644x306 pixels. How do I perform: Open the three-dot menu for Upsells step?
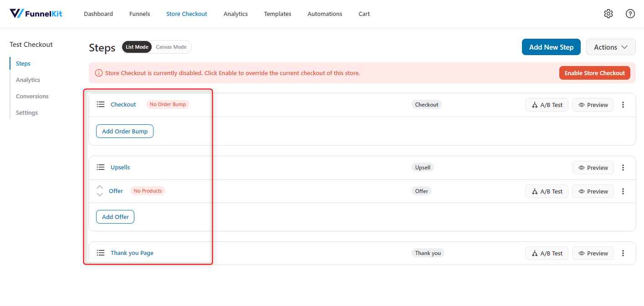[x=623, y=168]
